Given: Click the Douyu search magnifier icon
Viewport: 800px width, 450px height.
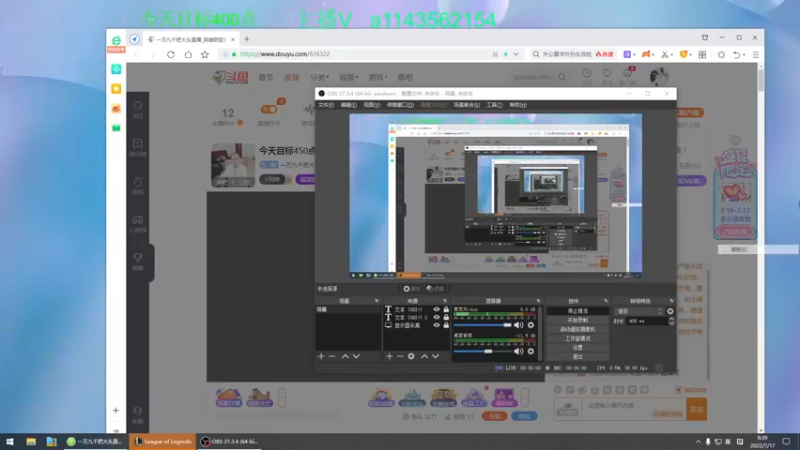Looking at the screenshot, I should pyautogui.click(x=562, y=77).
